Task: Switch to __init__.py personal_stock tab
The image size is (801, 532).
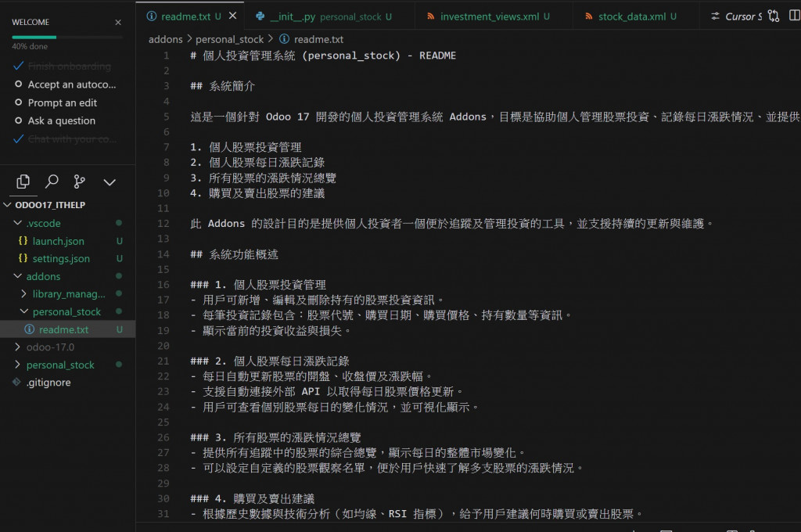Action: (x=329, y=16)
